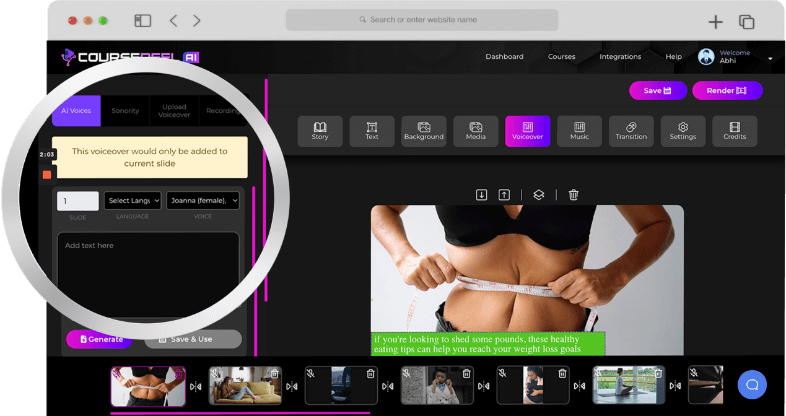The width and height of the screenshot is (786, 416).
Task: Toggle mute on the yellow sofa slide
Action: click(x=215, y=373)
